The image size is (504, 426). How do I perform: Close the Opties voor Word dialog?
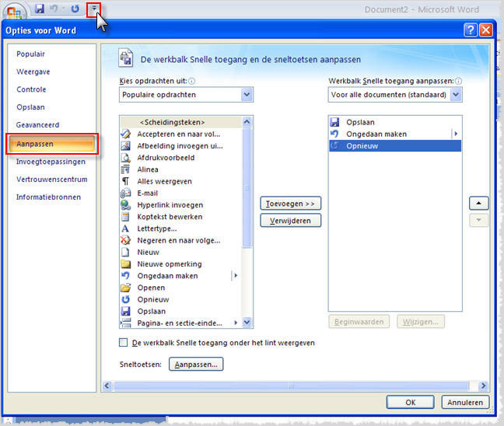485,30
